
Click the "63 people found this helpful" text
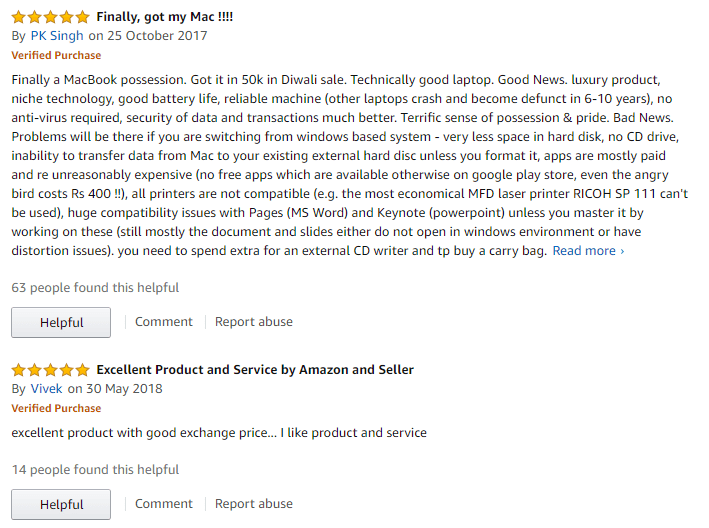[x=95, y=288]
